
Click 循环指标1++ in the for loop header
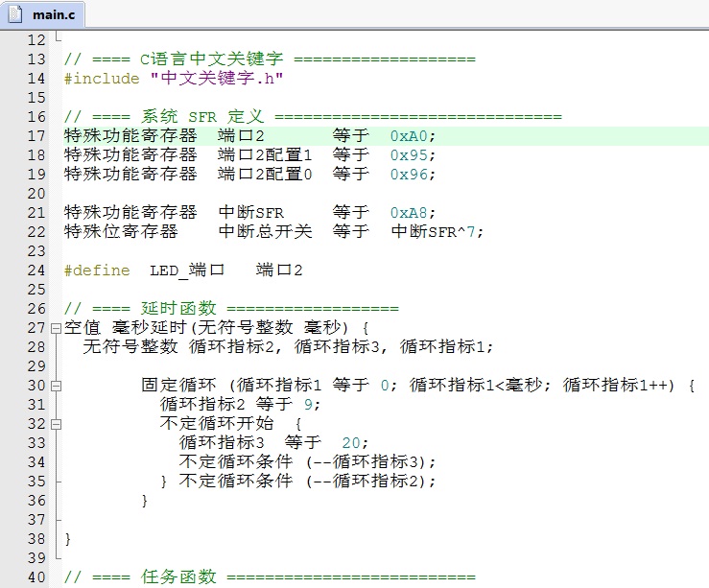[615, 385]
